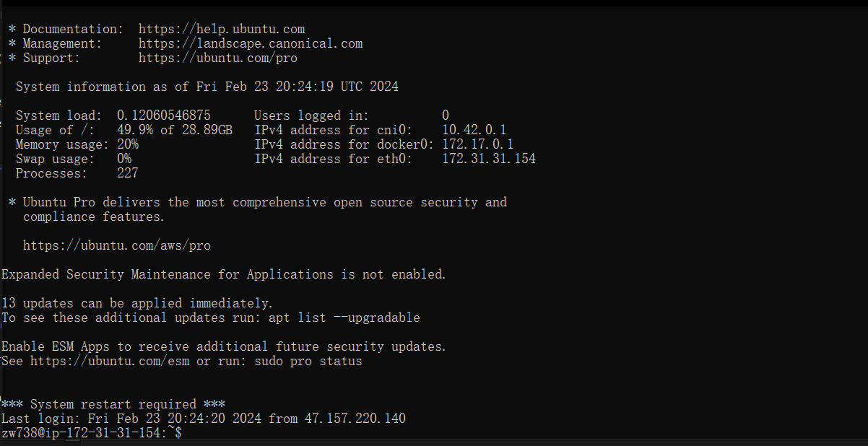
Task: Click the '13 updates can be applied' line
Action: click(x=137, y=303)
